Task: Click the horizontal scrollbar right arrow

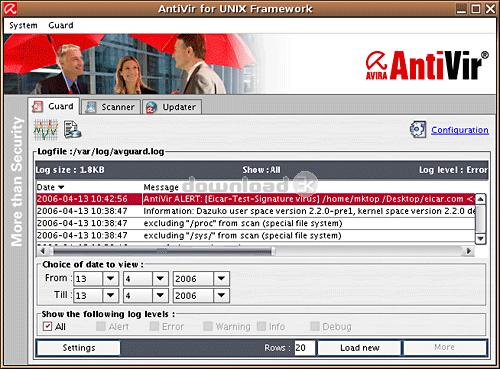Action: (469, 251)
